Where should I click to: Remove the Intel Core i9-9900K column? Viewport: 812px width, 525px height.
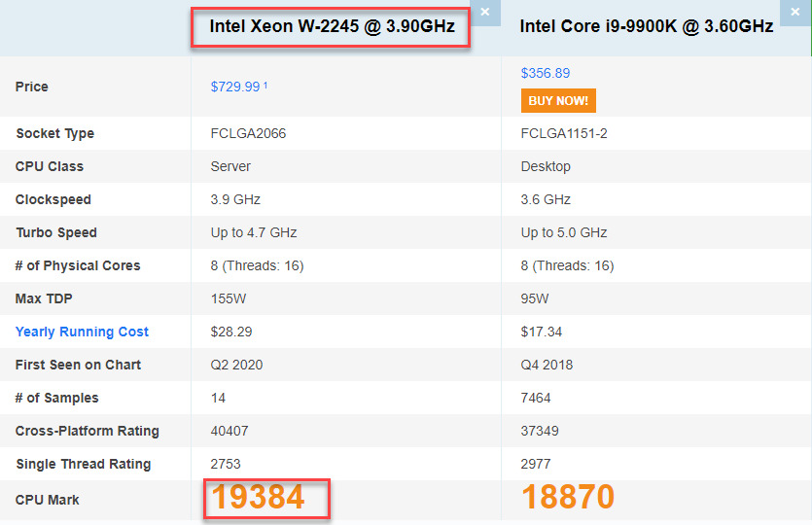pos(796,12)
